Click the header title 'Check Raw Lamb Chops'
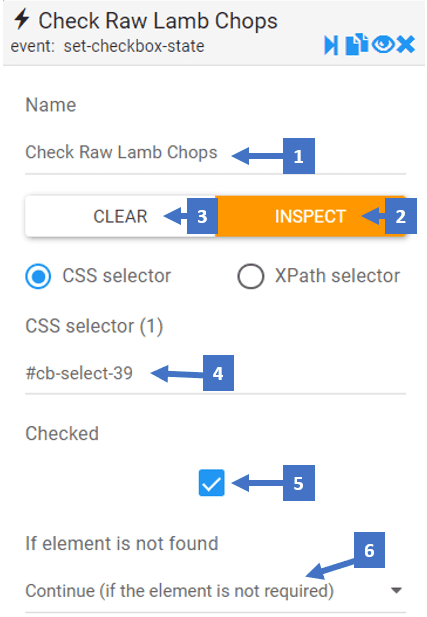This screenshot has width=427, height=617. coord(158,21)
